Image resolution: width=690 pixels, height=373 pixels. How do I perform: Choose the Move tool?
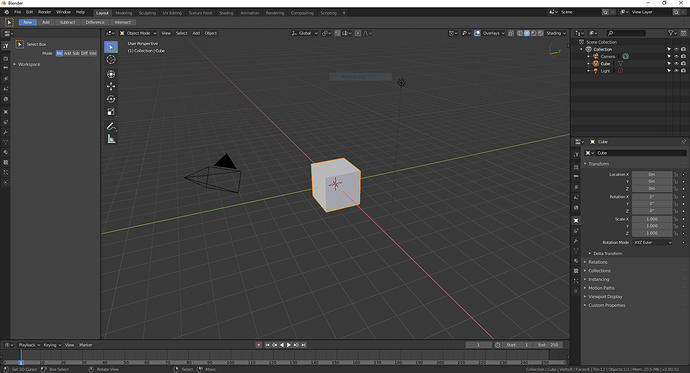pyautogui.click(x=111, y=86)
